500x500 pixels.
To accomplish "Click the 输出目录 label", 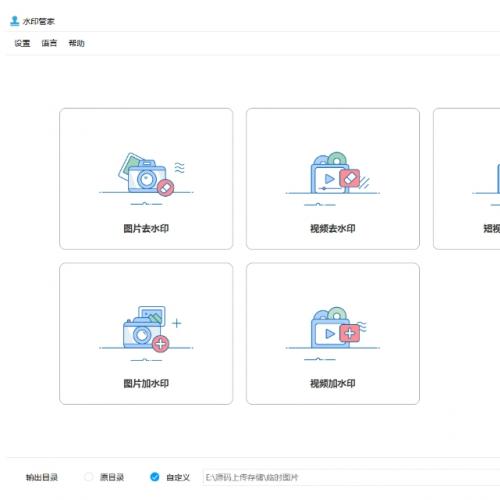I will pos(42,477).
